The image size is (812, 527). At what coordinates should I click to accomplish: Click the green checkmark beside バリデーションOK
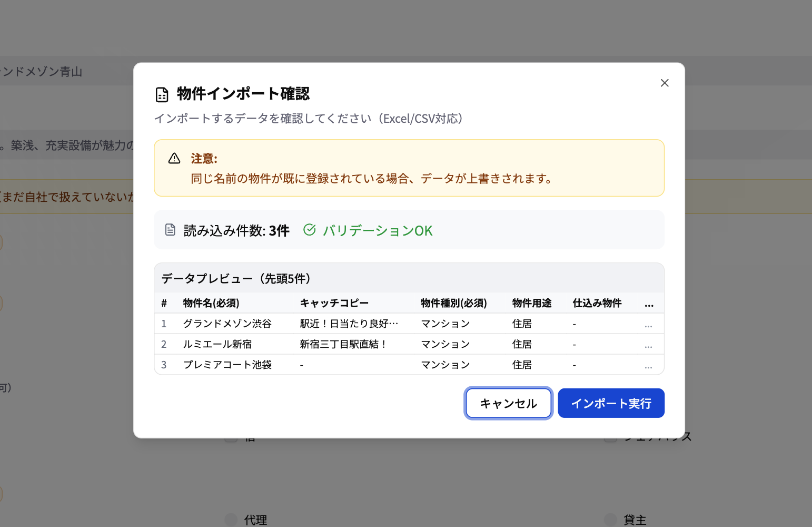point(310,230)
